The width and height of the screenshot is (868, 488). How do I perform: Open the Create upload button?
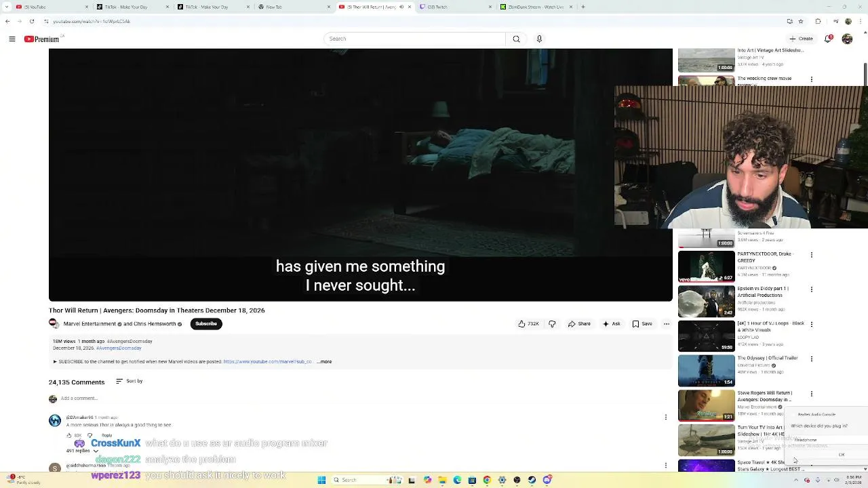pyautogui.click(x=801, y=39)
